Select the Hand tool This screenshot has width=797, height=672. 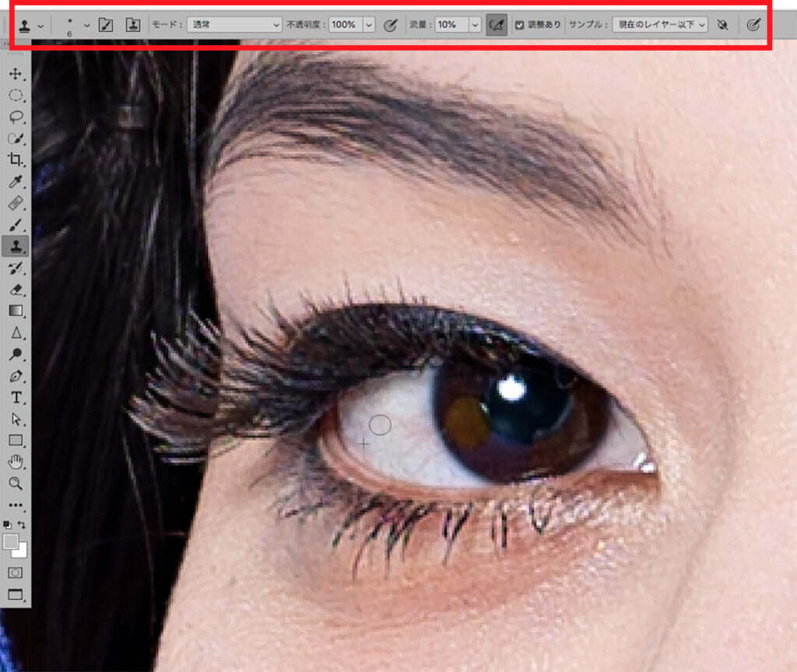tap(15, 463)
